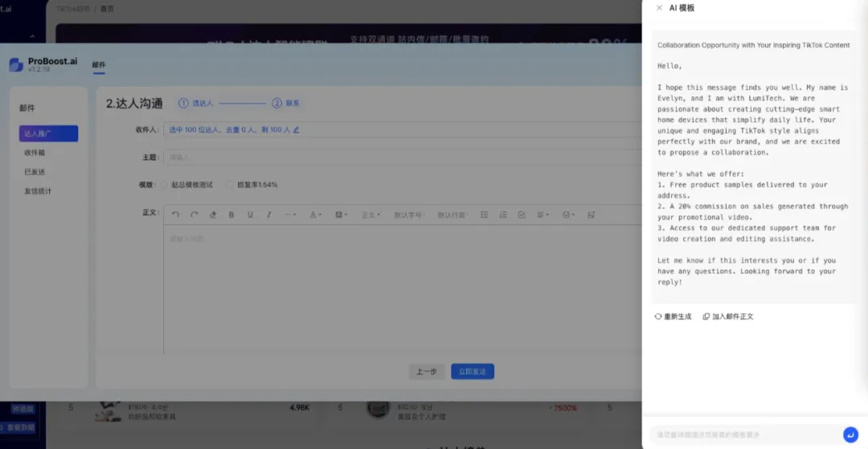Select the 回复率1.54% template radio

(230, 185)
